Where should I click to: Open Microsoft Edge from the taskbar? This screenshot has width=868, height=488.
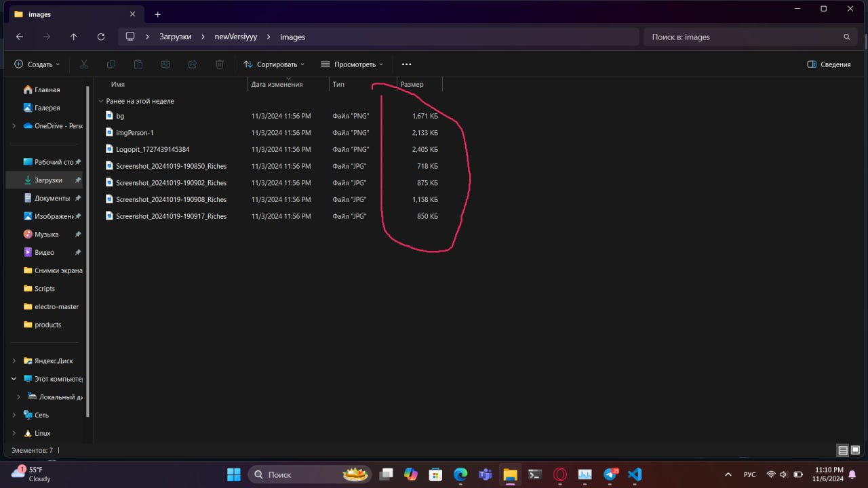tap(460, 474)
